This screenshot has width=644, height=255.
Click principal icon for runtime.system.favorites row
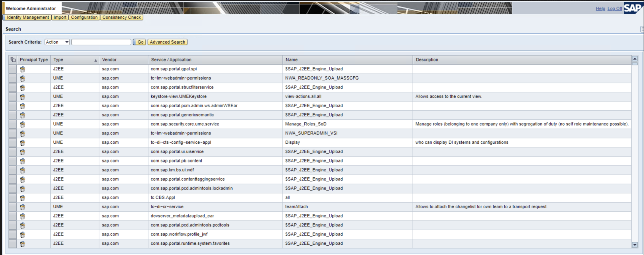[x=23, y=244]
